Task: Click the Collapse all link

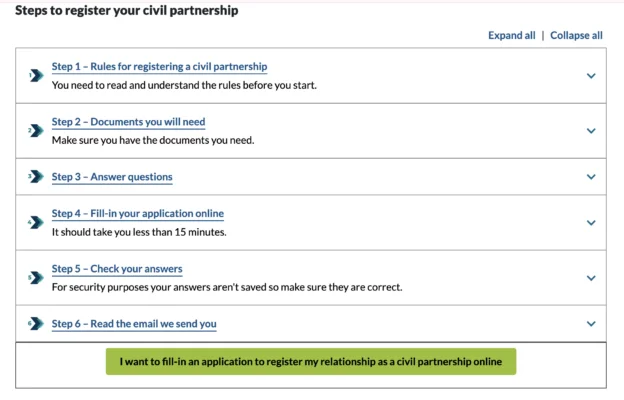Action: tap(576, 35)
